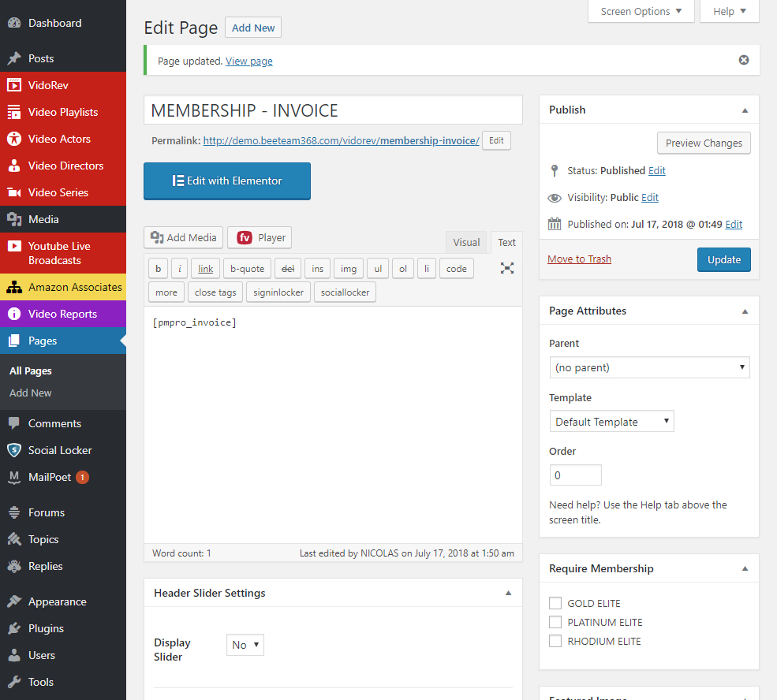Open Youtube Live Broadcasts sidebar item
This screenshot has height=700, width=777.
59,253
